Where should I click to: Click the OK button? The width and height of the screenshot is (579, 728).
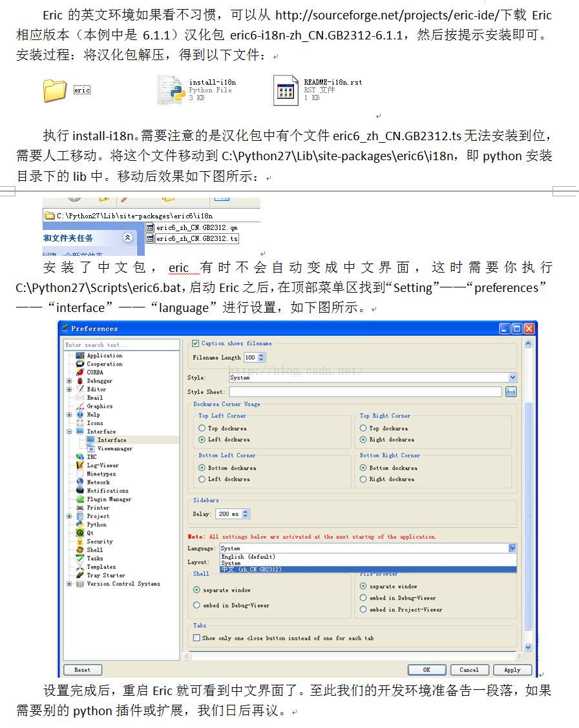[426, 669]
